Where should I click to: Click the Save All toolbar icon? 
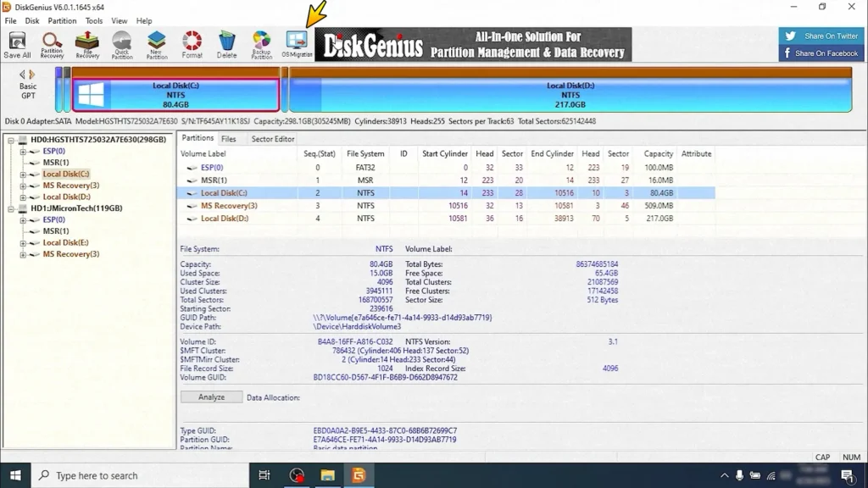pos(17,44)
